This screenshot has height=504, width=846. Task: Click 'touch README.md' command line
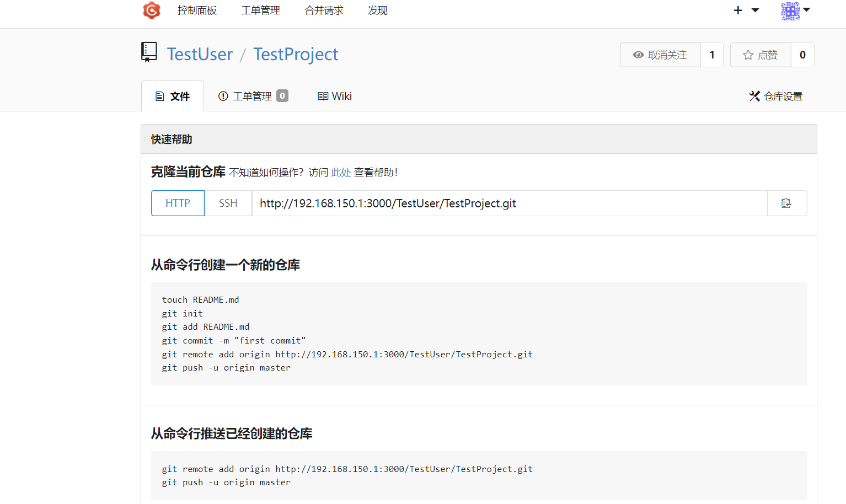pos(200,300)
